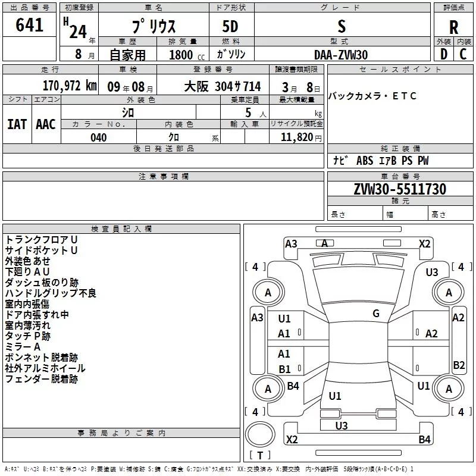The image size is (476, 476).
Task: Select exterior color シロ
Action: point(128,112)
